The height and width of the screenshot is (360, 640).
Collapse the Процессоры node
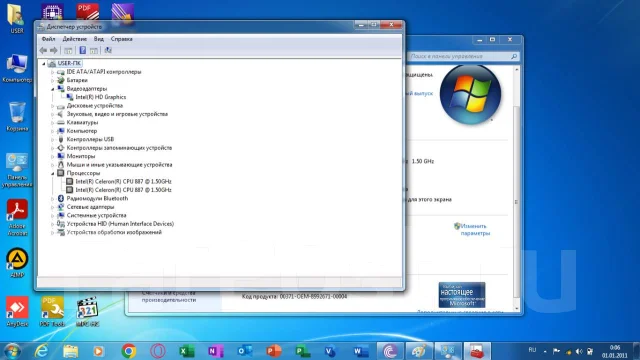coord(52,173)
